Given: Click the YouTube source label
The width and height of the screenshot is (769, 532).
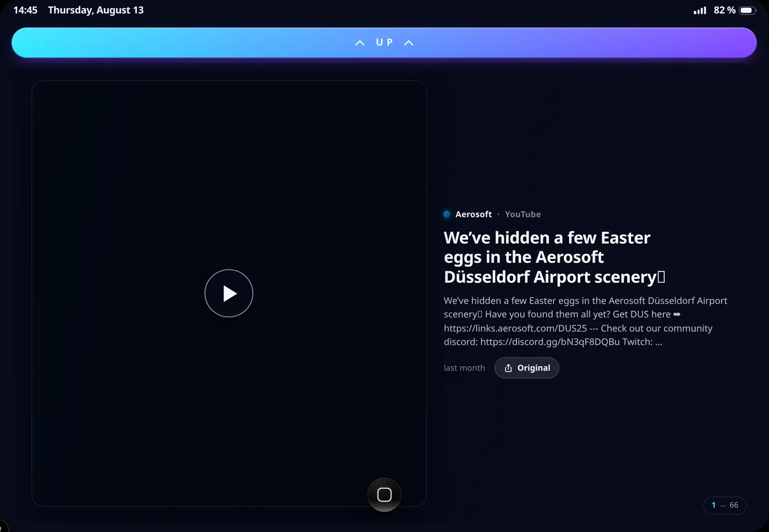Looking at the screenshot, I should (x=523, y=214).
